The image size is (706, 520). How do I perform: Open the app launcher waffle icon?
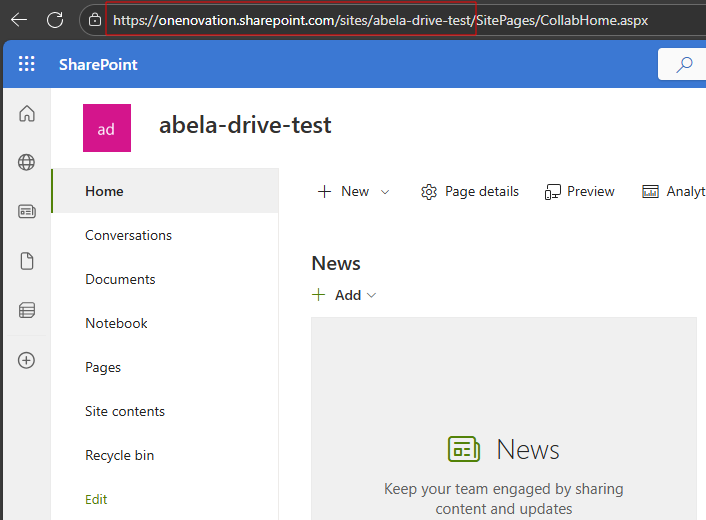27,64
